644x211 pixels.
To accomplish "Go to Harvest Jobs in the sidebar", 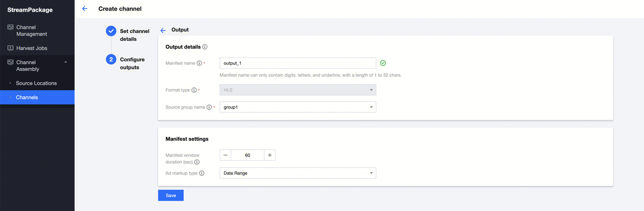I will coord(31,48).
